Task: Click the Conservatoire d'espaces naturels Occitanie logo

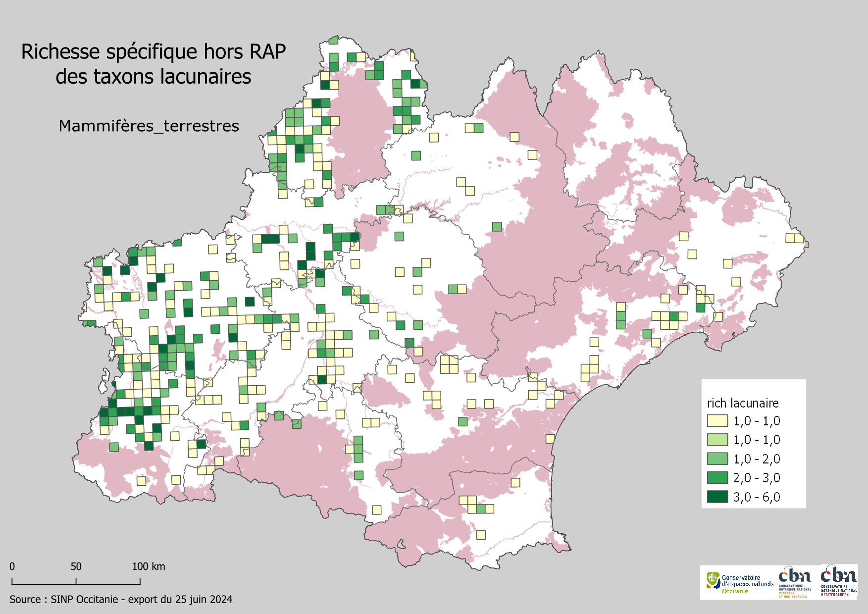Action: [x=739, y=582]
